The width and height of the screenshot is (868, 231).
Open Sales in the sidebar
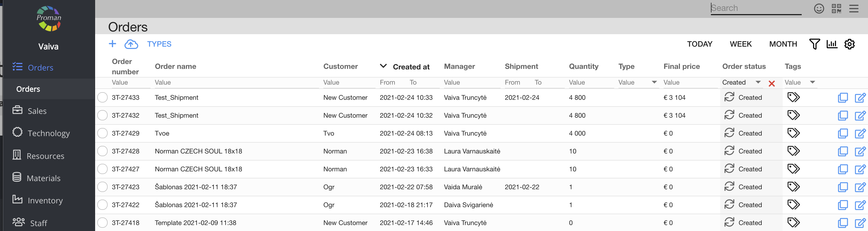pyautogui.click(x=37, y=111)
